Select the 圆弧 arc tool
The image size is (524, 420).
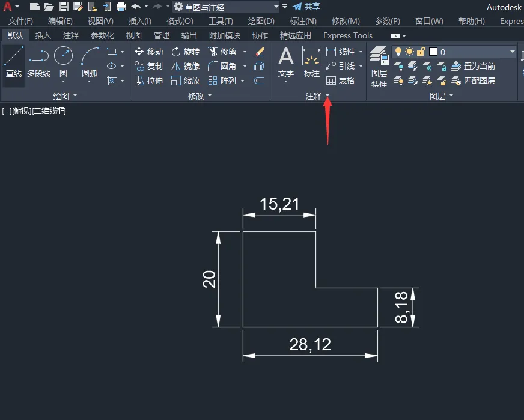(90, 62)
